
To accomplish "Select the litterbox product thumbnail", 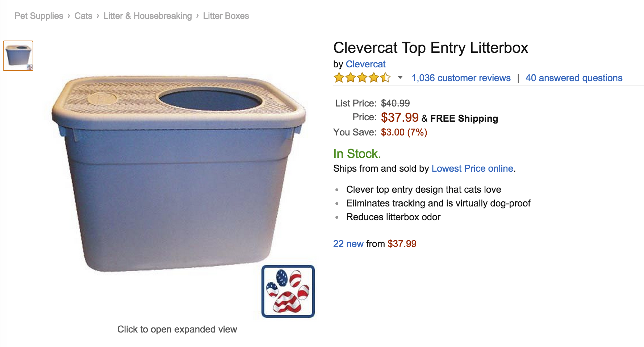I will point(18,55).
